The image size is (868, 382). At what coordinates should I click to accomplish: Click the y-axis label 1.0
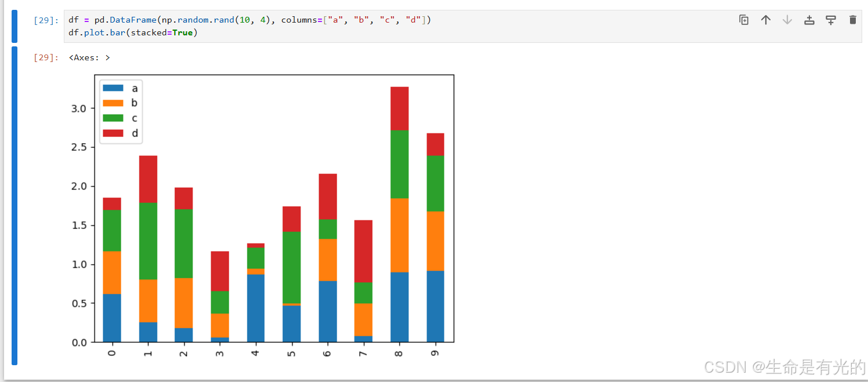pos(79,264)
